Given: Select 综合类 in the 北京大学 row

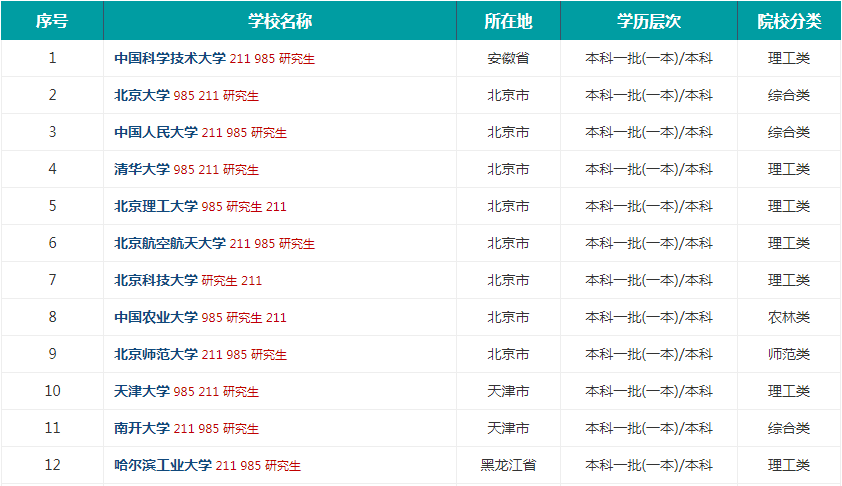Looking at the screenshot, I should pos(789,95).
